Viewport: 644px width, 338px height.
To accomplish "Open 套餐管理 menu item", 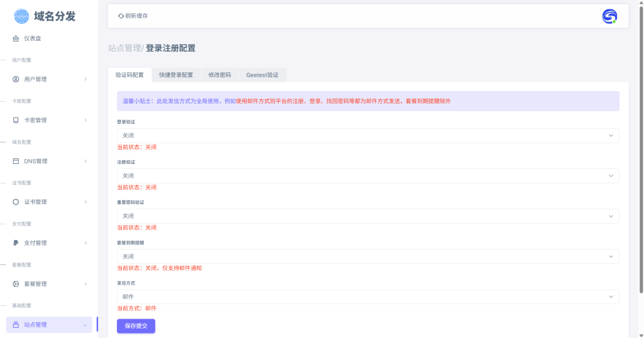I will tap(49, 284).
